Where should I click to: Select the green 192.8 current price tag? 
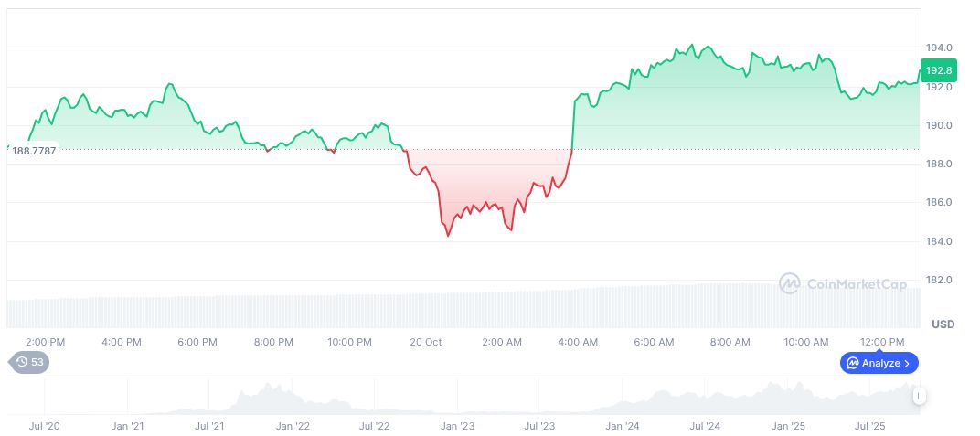(x=938, y=70)
